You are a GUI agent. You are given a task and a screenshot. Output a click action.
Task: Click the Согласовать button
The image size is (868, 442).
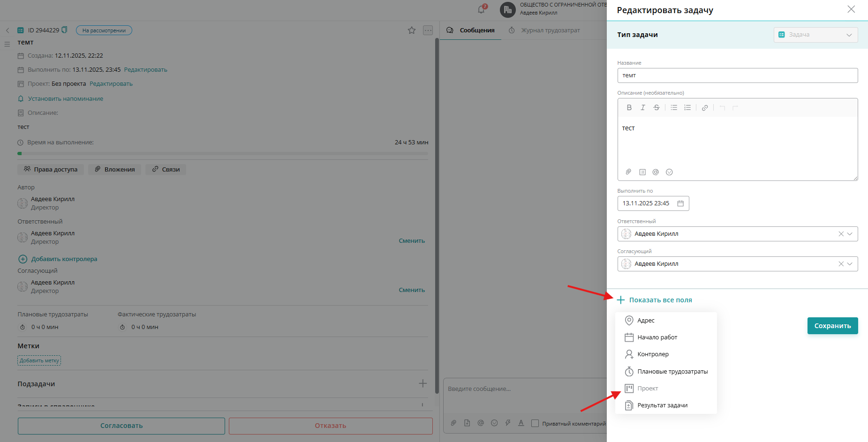coord(121,426)
